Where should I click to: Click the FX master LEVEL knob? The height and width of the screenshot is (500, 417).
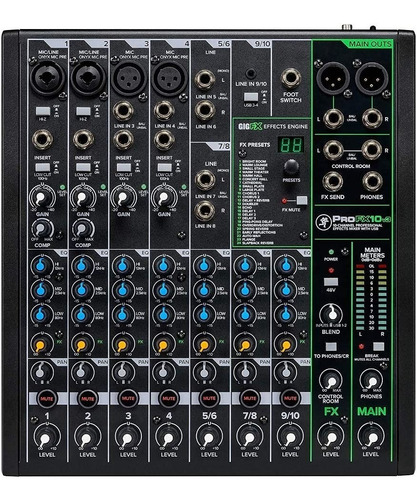(x=331, y=437)
